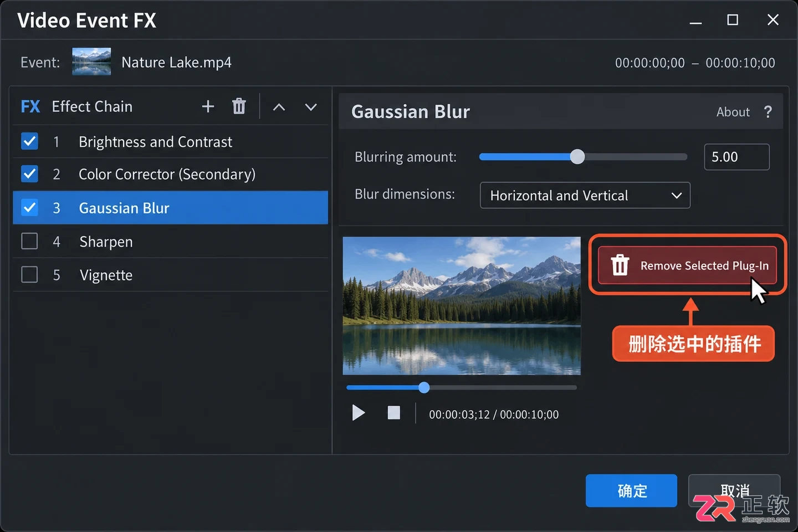Image resolution: width=798 pixels, height=532 pixels.
Task: Toggle the Gaussian Blur checkbox off
Action: [29, 208]
